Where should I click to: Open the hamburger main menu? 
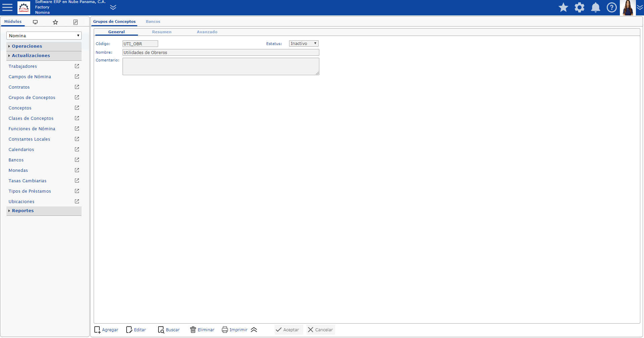pos(7,7)
